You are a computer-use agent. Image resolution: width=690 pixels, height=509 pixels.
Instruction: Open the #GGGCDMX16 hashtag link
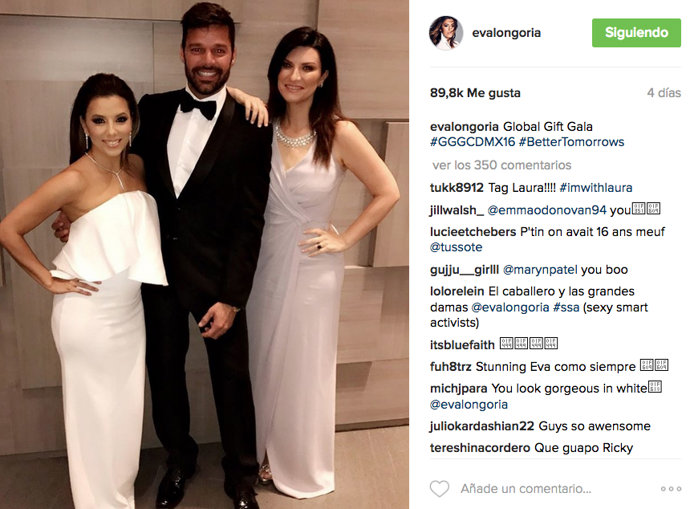tap(472, 142)
